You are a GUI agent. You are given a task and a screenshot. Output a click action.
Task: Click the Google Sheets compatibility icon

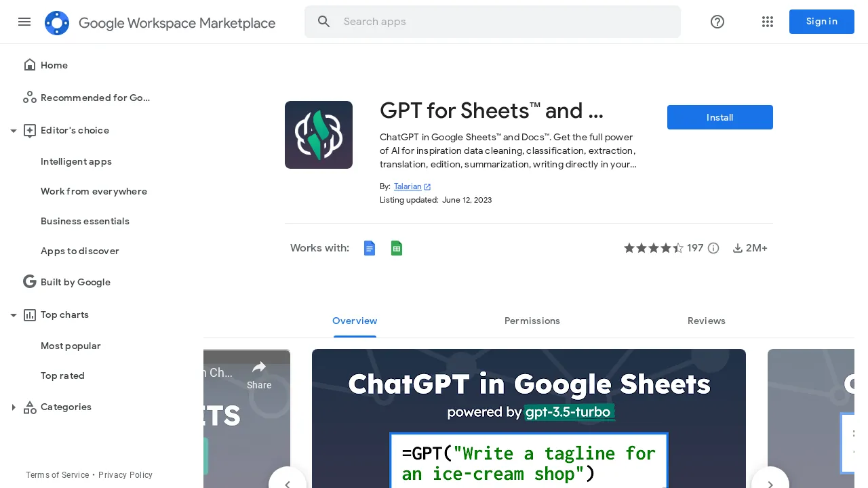pyautogui.click(x=397, y=248)
